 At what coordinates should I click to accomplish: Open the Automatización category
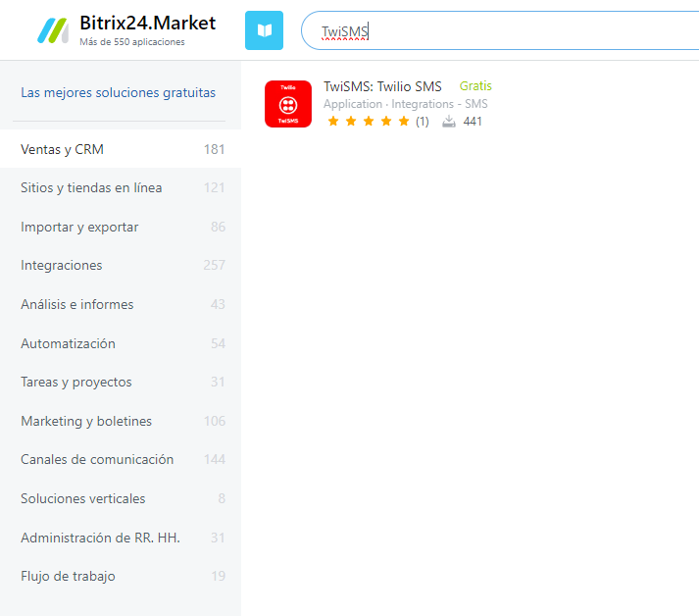click(x=68, y=343)
